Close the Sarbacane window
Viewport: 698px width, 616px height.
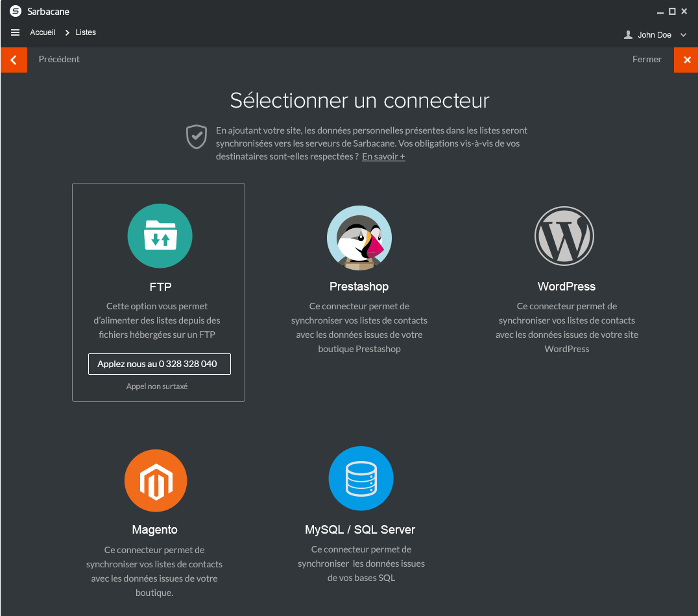tap(684, 11)
